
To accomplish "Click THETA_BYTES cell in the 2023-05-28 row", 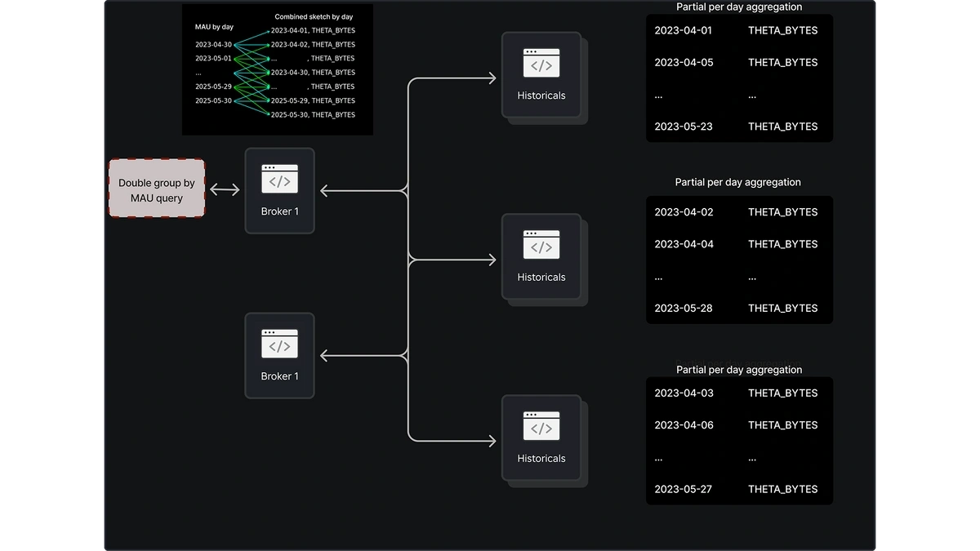I will coord(783,309).
